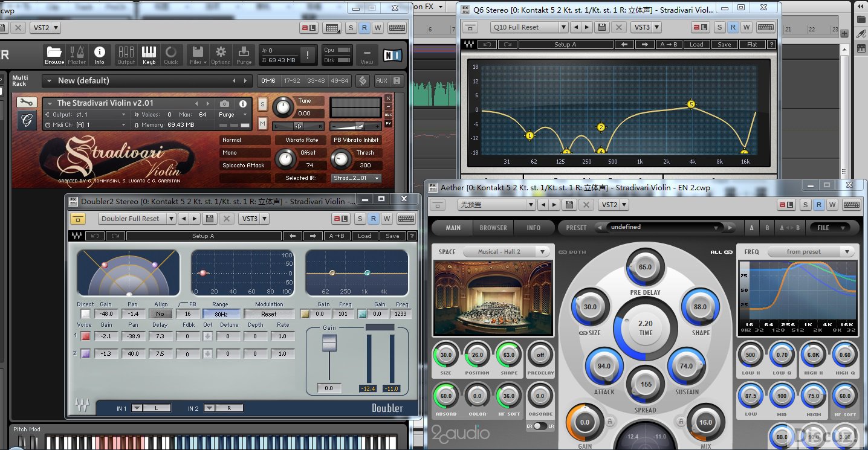Click the Aether concert hall thumbnail
Image resolution: width=868 pixels, height=450 pixels.
(x=493, y=298)
